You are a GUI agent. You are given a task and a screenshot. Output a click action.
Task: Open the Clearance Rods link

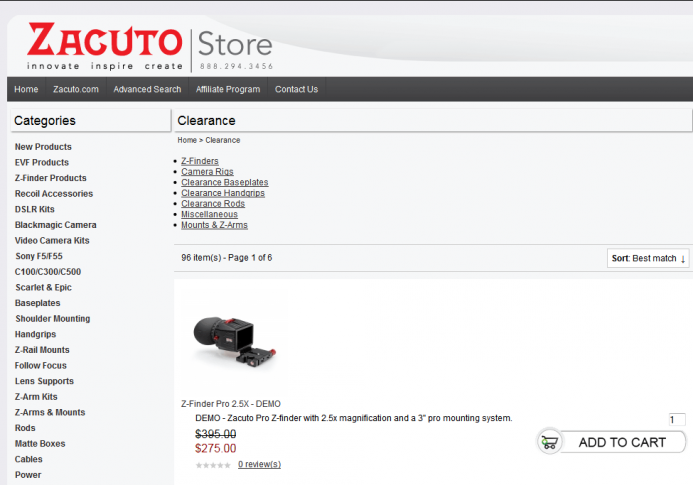[213, 203]
